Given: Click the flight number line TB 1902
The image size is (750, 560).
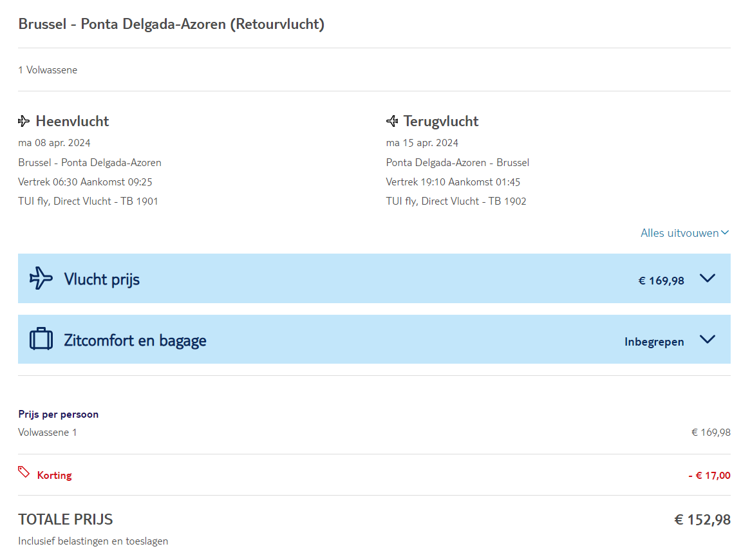Looking at the screenshot, I should click(456, 201).
